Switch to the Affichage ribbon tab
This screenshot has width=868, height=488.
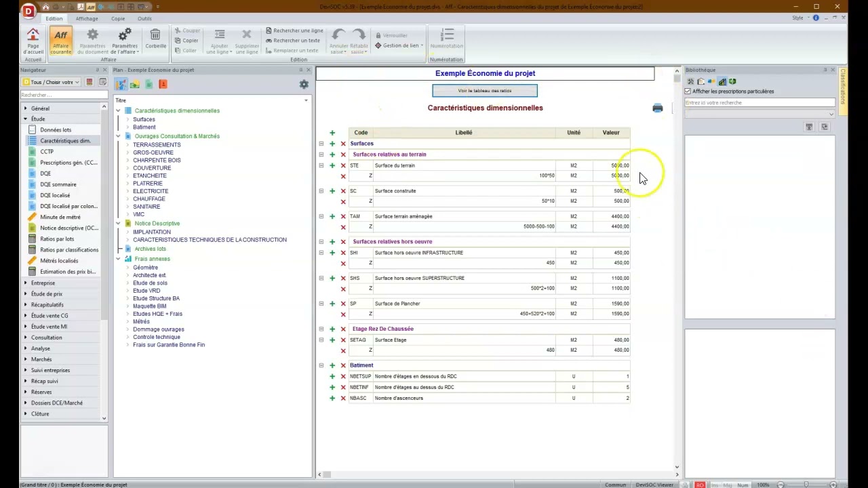pos(87,18)
